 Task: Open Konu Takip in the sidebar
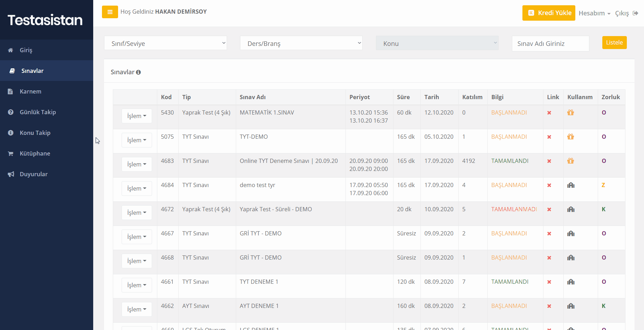pyautogui.click(x=47, y=133)
